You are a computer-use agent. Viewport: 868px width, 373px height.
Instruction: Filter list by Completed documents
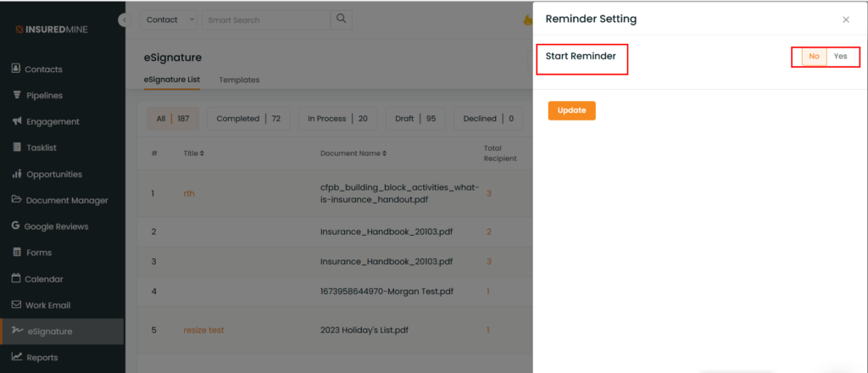[x=248, y=119]
